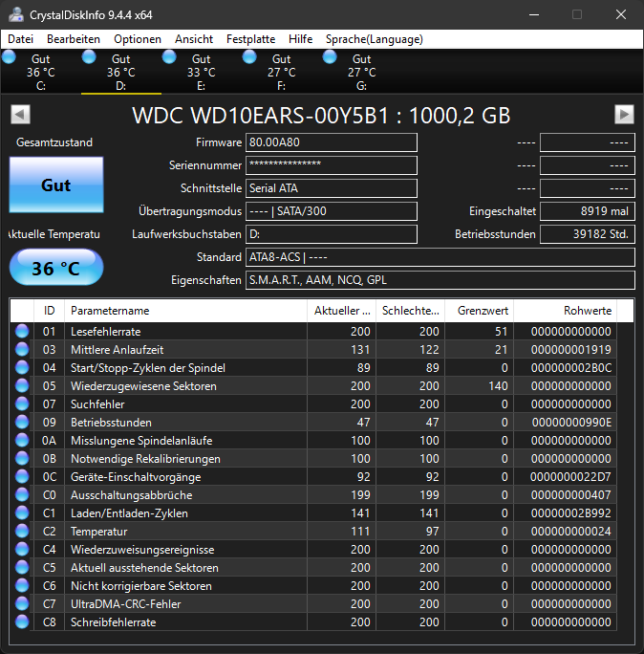Click status orb of Notwendige Rekalibrierungen row
The height and width of the screenshot is (654, 644).
tap(22, 458)
